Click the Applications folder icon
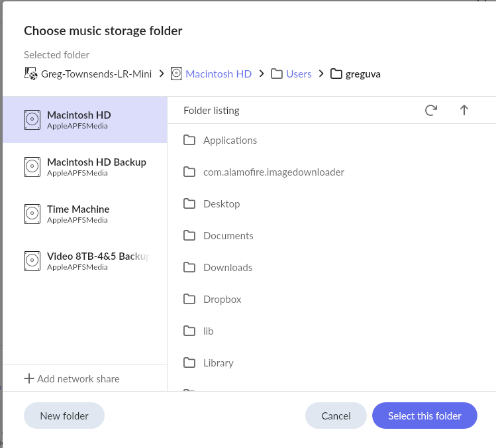The height and width of the screenshot is (448, 496). [x=189, y=140]
